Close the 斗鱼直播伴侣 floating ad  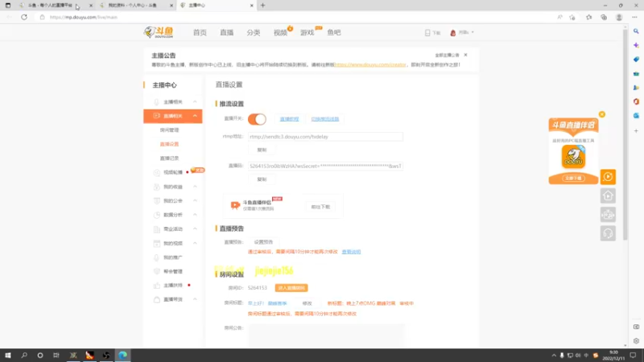(x=601, y=114)
